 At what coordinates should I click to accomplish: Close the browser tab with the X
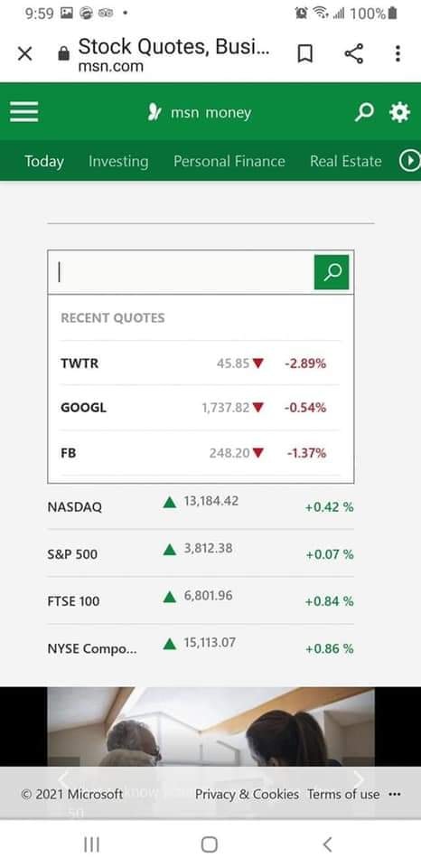(24, 53)
